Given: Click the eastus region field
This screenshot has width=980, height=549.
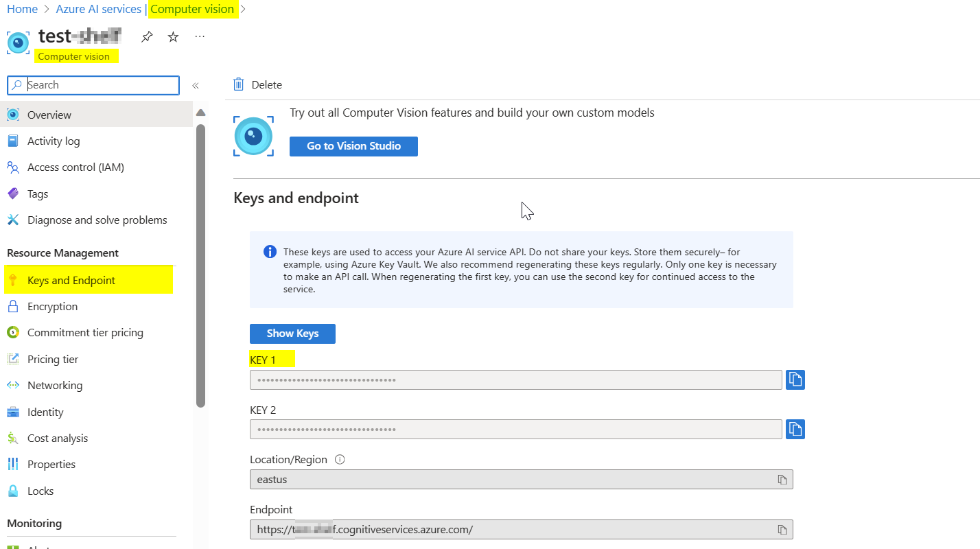Looking at the screenshot, I should tap(522, 479).
